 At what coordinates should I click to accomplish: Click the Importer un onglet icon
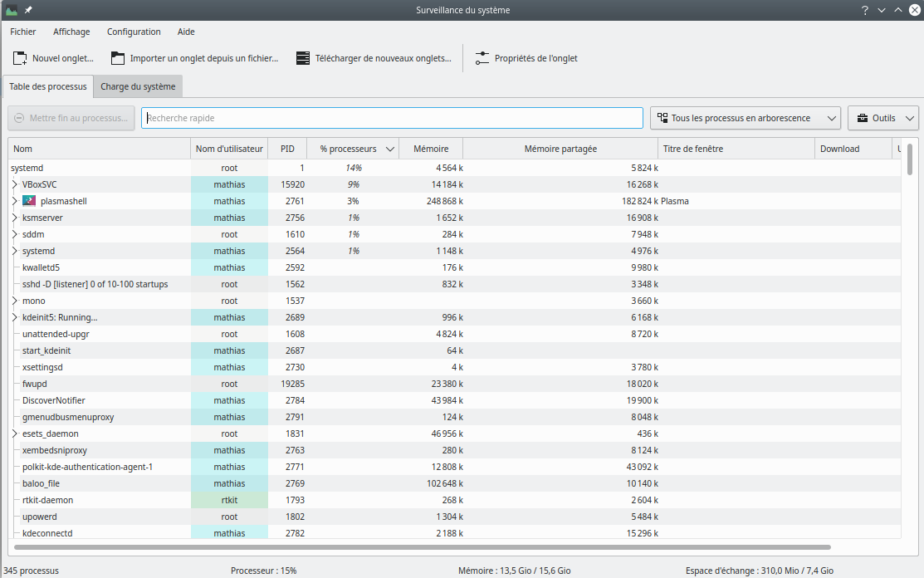point(118,58)
